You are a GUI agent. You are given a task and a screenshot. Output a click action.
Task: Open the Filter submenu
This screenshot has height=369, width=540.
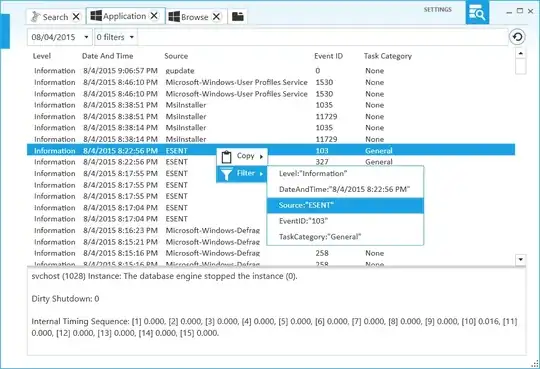pos(242,173)
